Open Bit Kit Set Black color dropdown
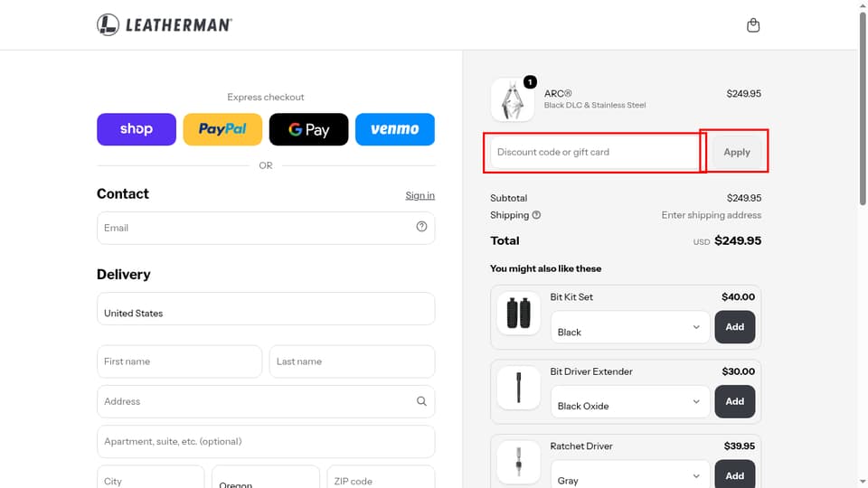Screen dimensions: 868x488 coord(630,327)
